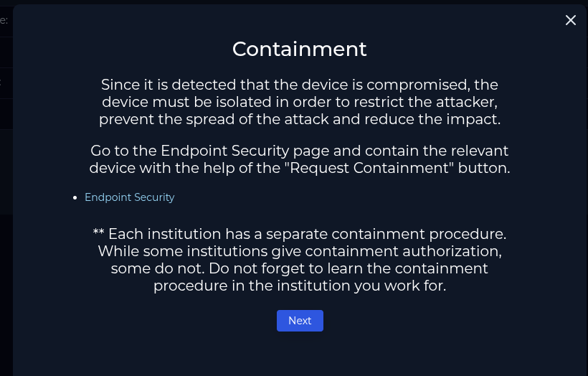Click the text "Since it is detected"
Screen dimensions: 588x376
167,85
